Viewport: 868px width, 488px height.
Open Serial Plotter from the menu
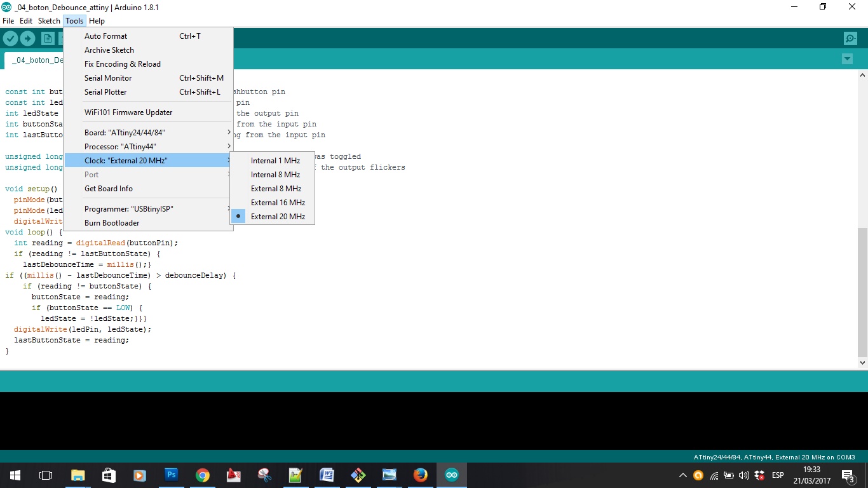pyautogui.click(x=149, y=92)
